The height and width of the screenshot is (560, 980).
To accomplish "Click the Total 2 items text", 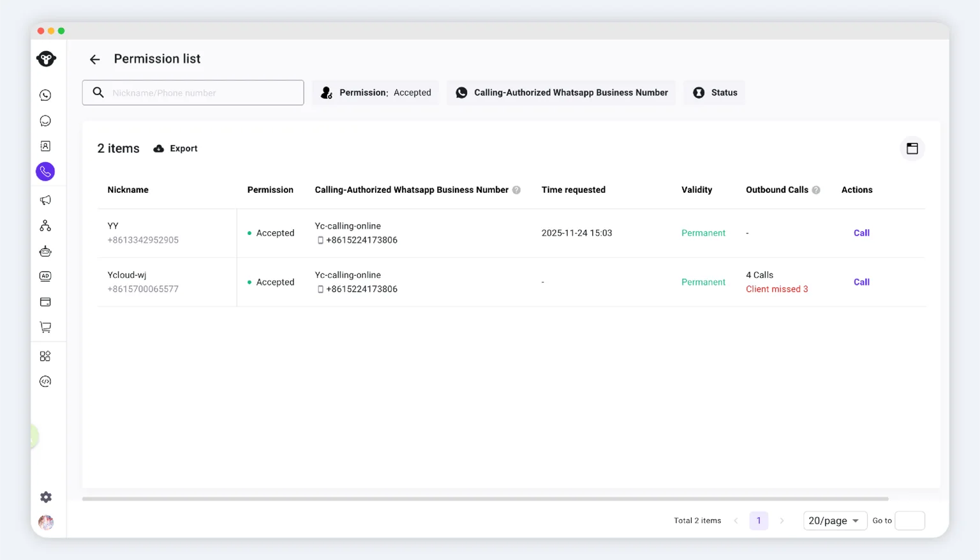I will click(x=697, y=521).
